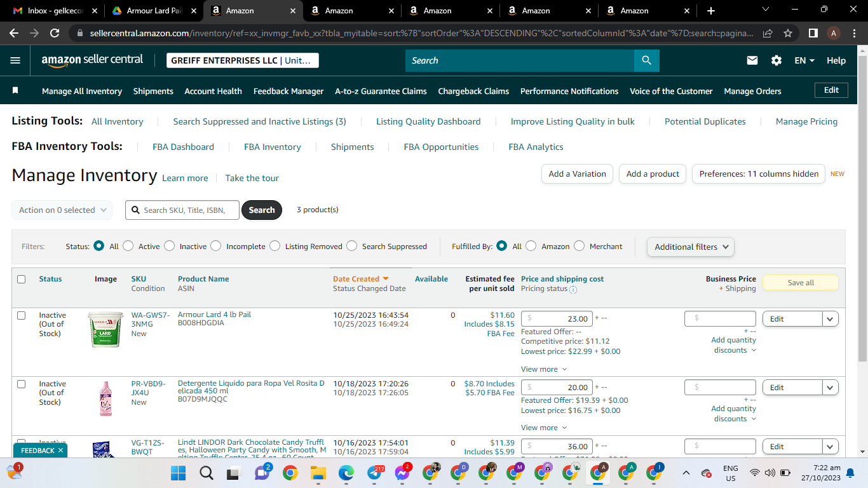Open Manage Orders in the favorites bar
The image size is (868, 488).
[752, 91]
